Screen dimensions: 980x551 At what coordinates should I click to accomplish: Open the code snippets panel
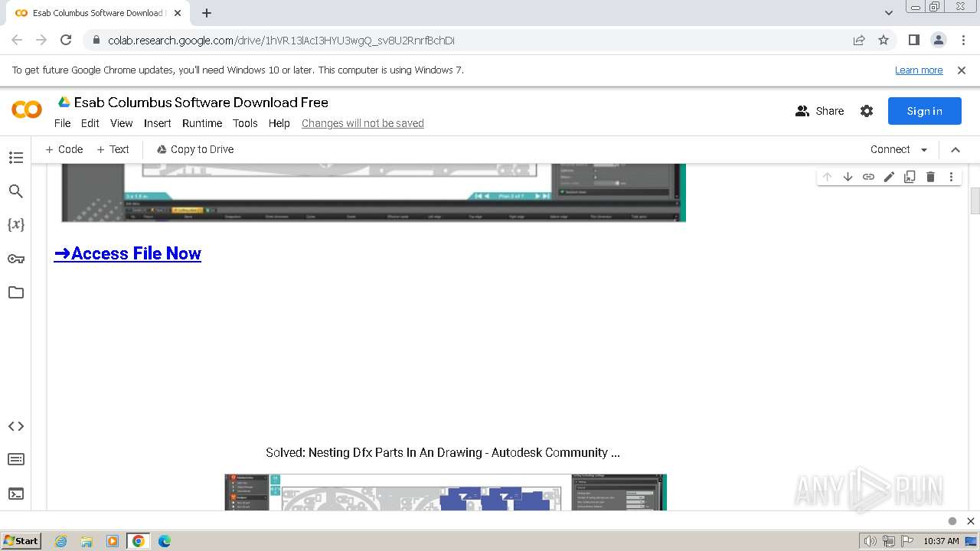coord(16,426)
